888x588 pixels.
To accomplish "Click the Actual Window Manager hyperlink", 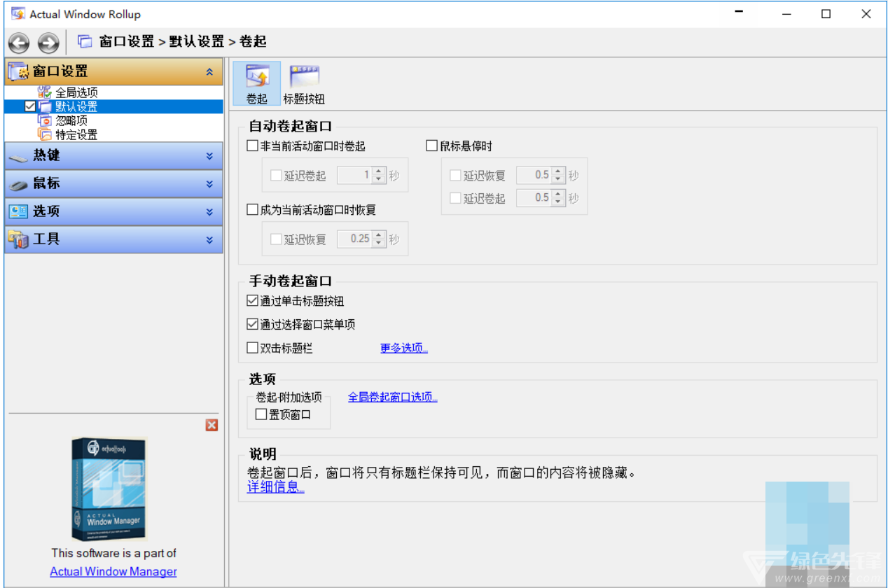I will coord(113,572).
